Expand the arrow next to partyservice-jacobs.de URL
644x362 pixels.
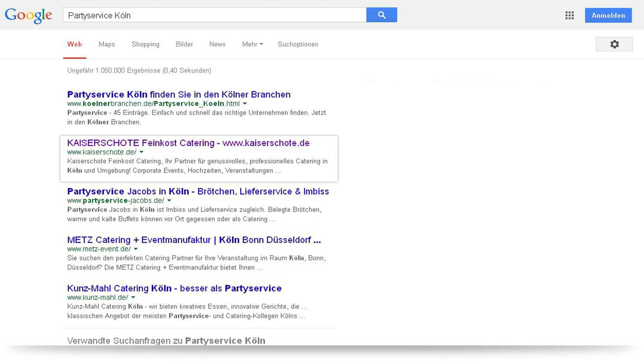point(169,200)
